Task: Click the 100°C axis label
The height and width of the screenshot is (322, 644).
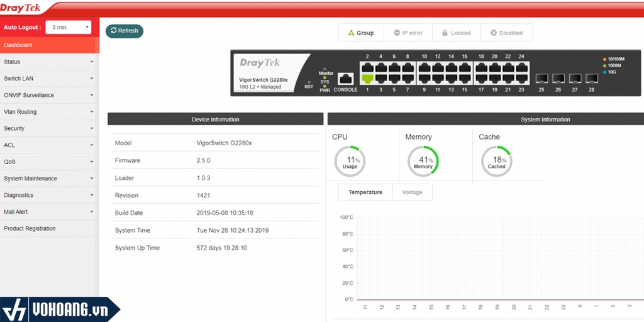Action: coord(347,217)
